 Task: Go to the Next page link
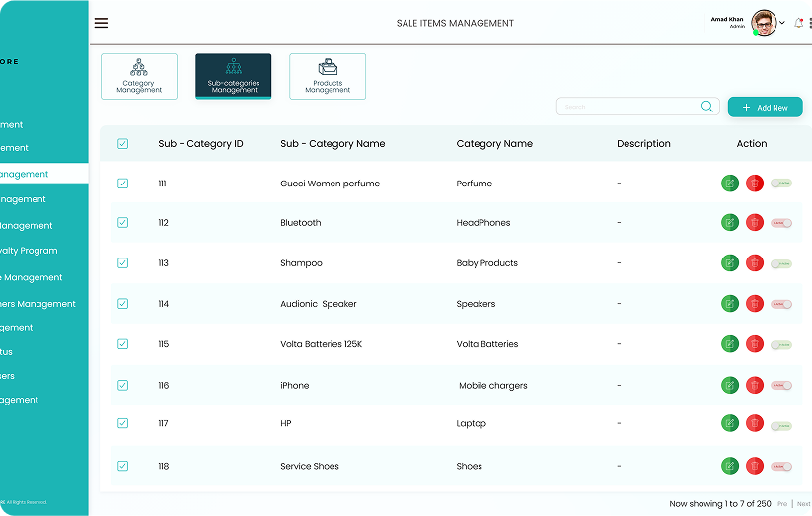[x=803, y=504]
